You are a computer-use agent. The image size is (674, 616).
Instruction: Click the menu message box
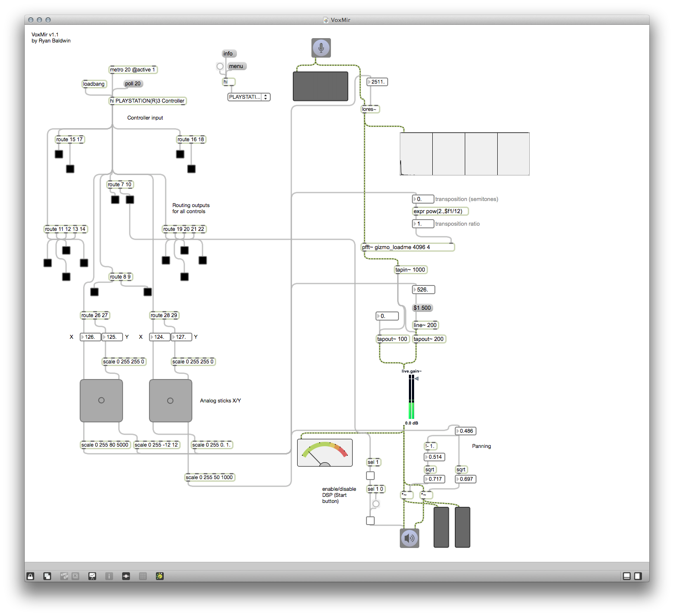click(x=237, y=66)
